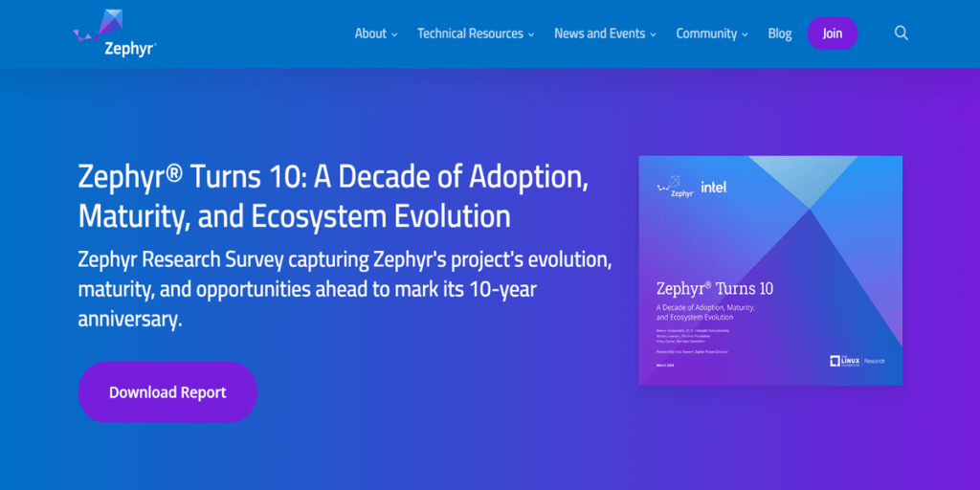Expand the Community dropdown chevron
This screenshot has width=980, height=490.
(745, 35)
